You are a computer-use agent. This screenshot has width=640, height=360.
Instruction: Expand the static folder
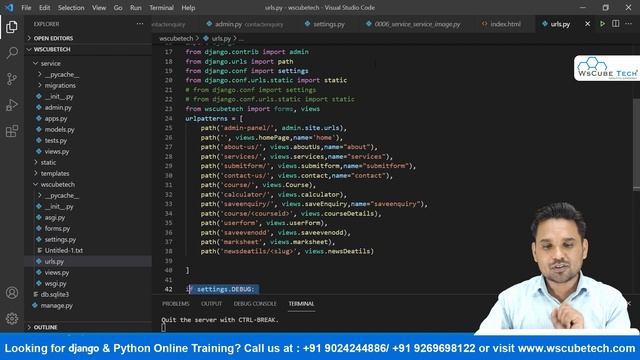click(x=88, y=162)
